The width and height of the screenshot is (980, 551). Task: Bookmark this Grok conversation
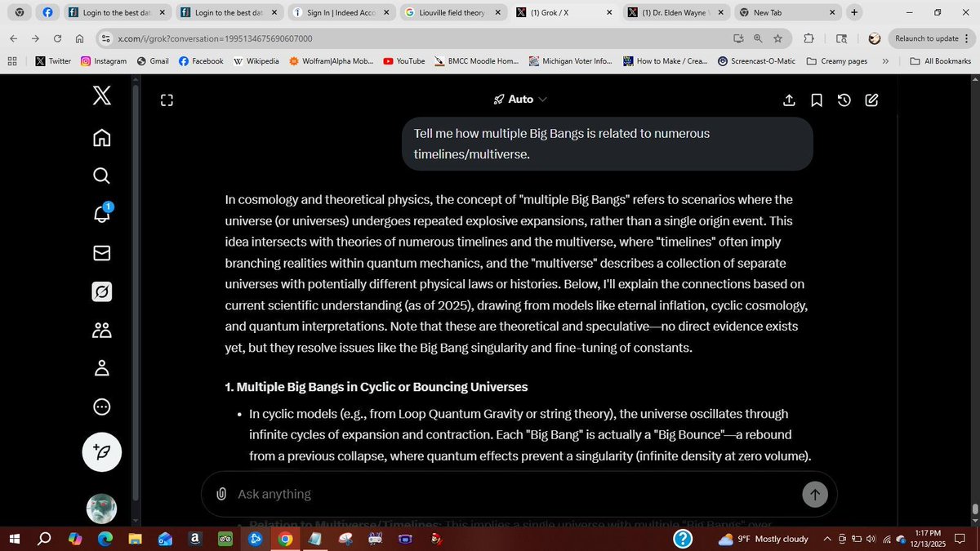click(x=817, y=100)
